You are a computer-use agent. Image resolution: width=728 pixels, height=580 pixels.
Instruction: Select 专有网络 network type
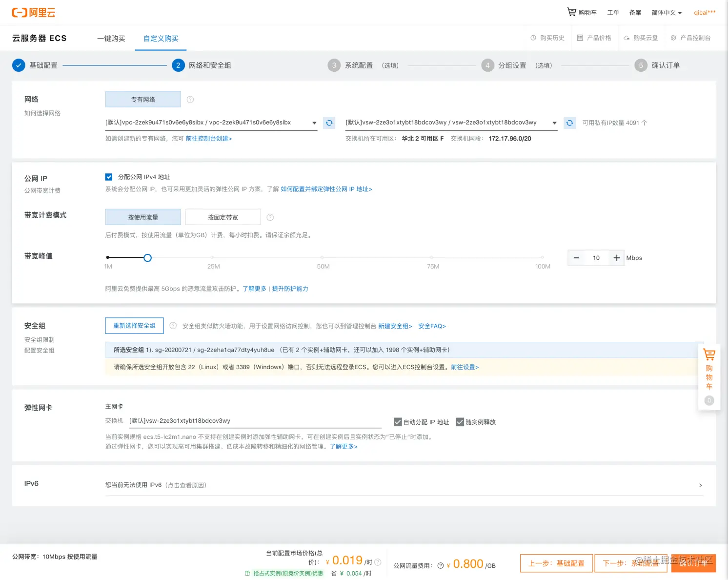[x=143, y=100]
